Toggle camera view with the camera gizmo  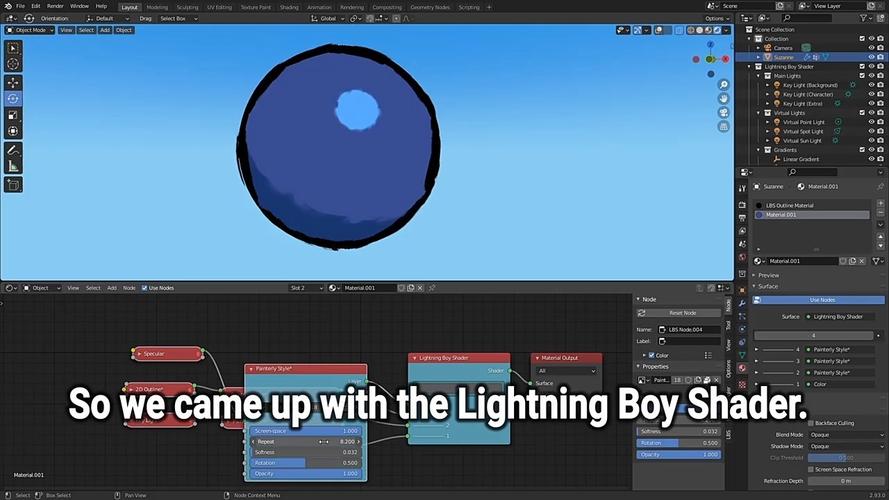[723, 113]
